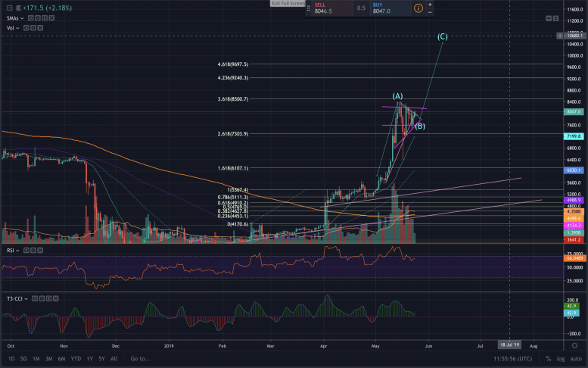The image size is (588, 368).
Task: Open Vol indicator settings gear
Action: coord(33,28)
